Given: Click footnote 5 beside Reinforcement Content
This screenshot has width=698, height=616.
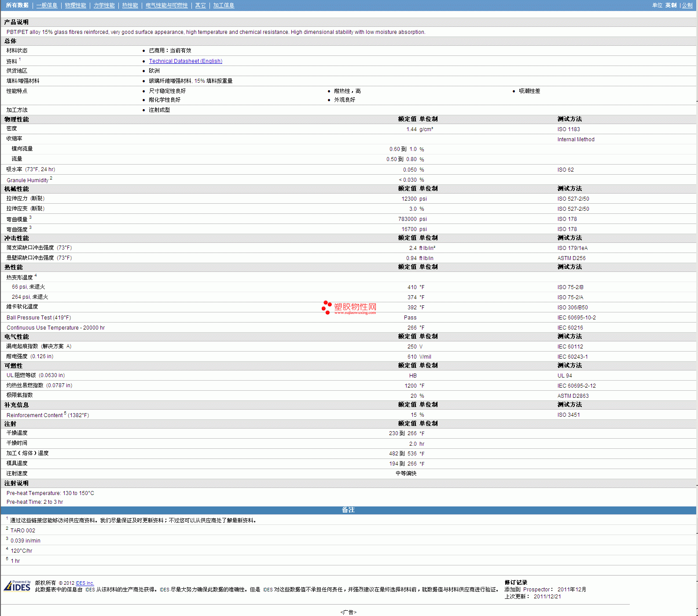Looking at the screenshot, I should click(65, 413).
